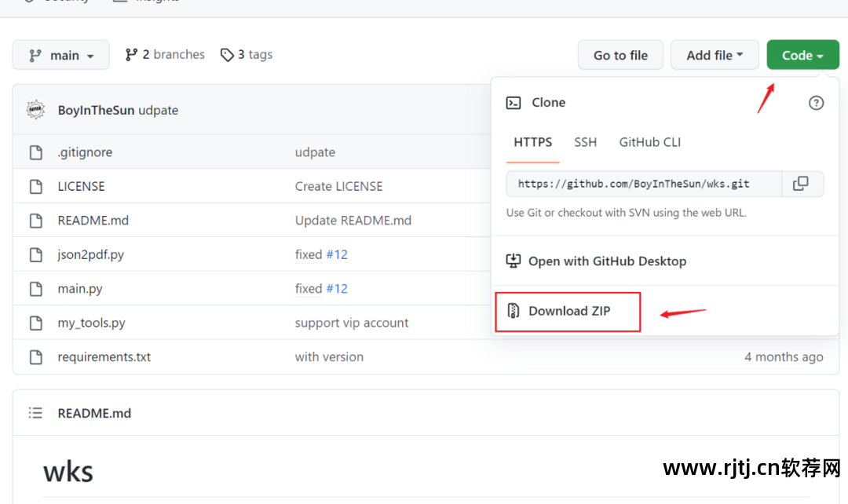The height and width of the screenshot is (504, 848).
Task: Open the udpate commit on the .gitignore row
Action: coord(315,152)
